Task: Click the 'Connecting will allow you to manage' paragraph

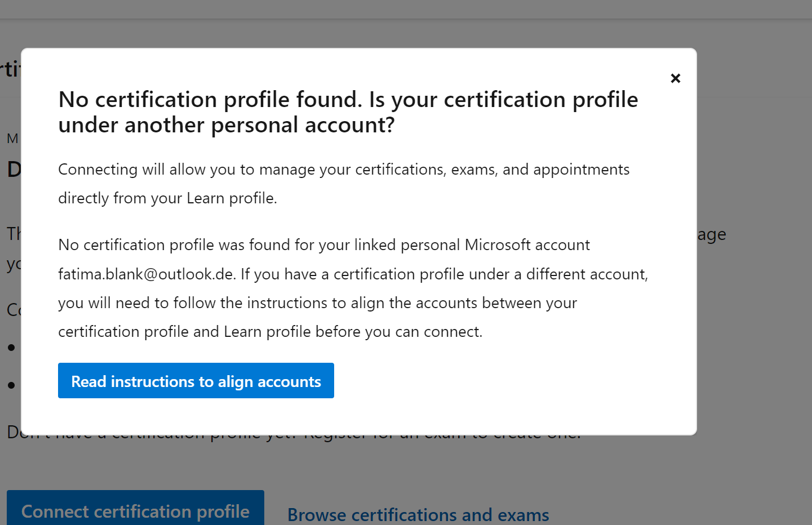Action: pos(344,184)
